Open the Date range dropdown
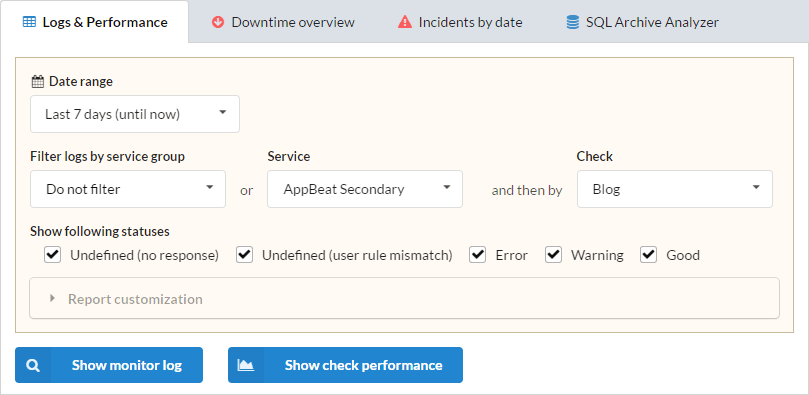This screenshot has height=395, width=809. point(135,114)
